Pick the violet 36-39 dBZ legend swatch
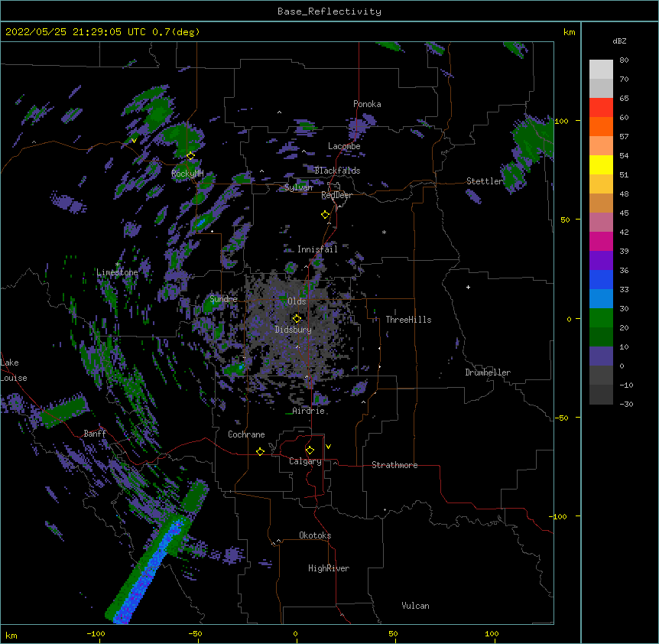659x644 pixels. pyautogui.click(x=601, y=261)
